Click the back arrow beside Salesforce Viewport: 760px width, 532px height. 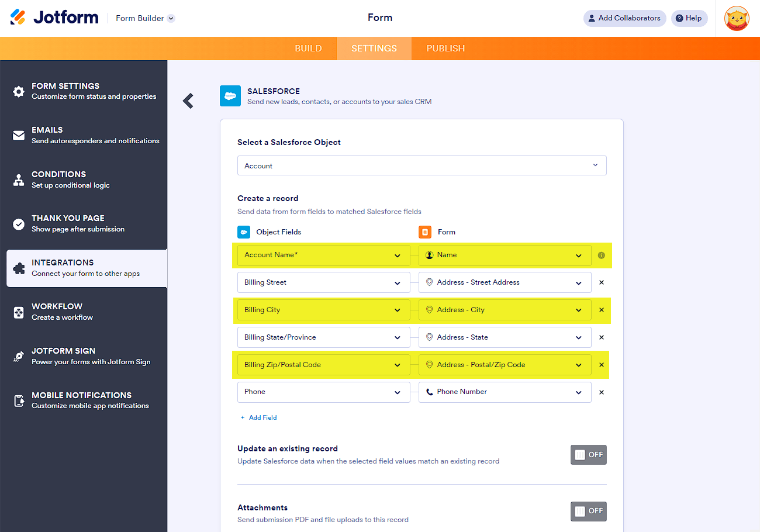188,101
